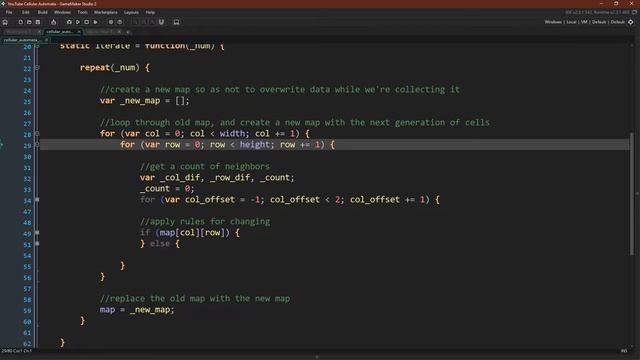This screenshot has height=360, width=640.
Task: Click the comment 'apply rules for changing'
Action: [205, 222]
